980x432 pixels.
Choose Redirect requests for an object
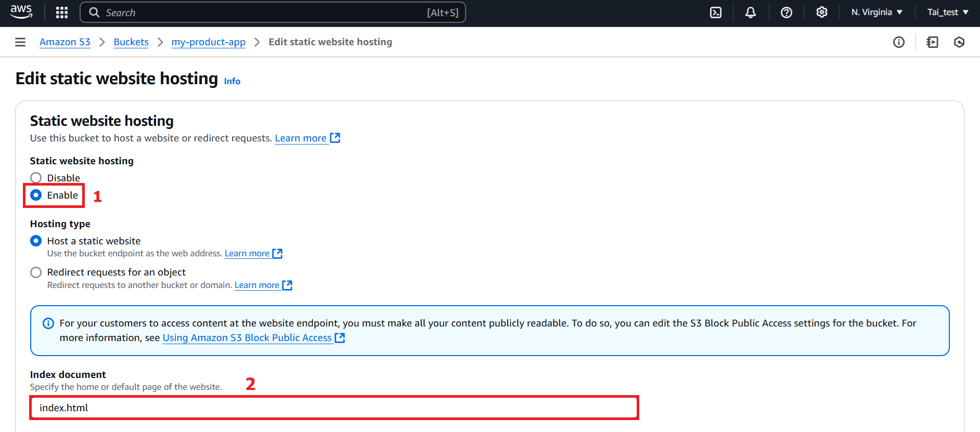click(36, 272)
